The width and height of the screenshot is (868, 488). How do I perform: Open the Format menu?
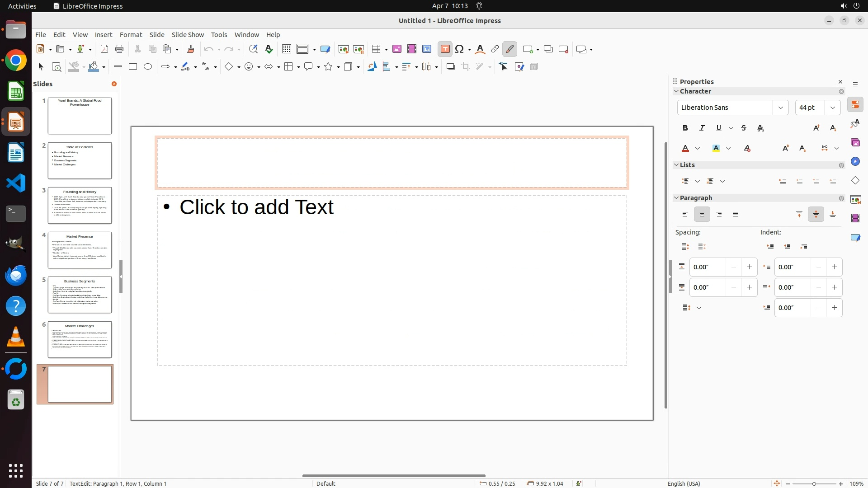point(131,35)
